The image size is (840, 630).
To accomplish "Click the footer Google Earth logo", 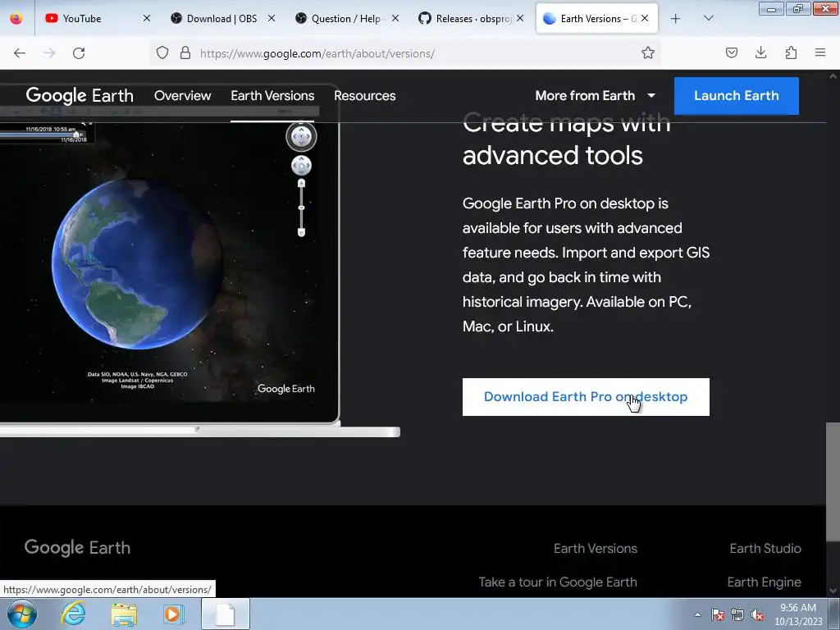I will point(77,547).
